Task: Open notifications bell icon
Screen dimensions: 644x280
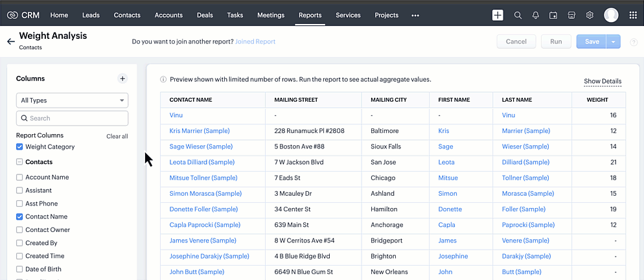Action: click(536, 15)
